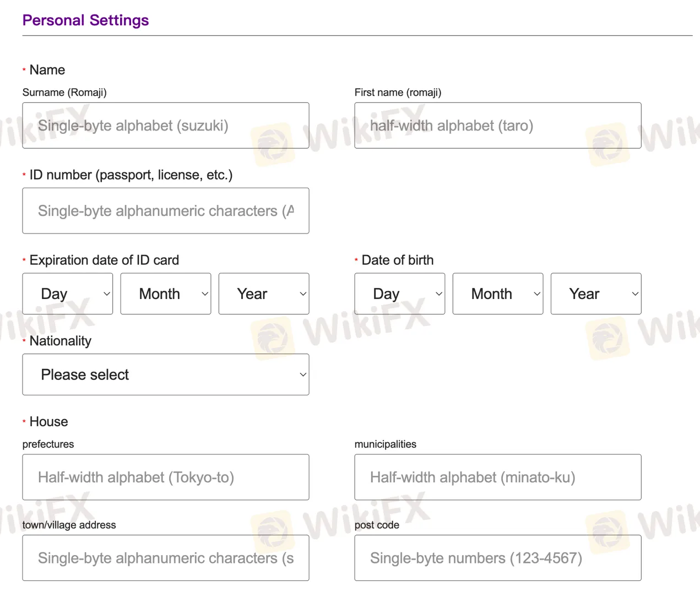Click the 'First name (romaji)' label text
700x598 pixels.
click(x=398, y=93)
